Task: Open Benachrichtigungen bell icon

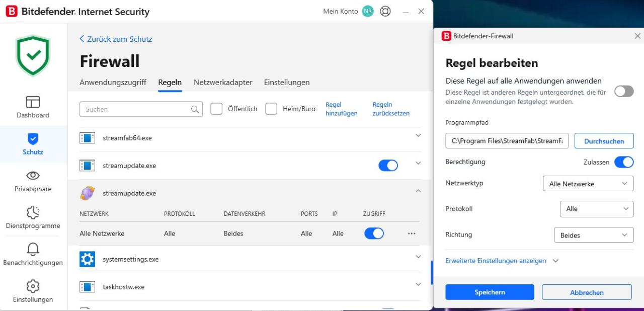Action: pyautogui.click(x=33, y=249)
